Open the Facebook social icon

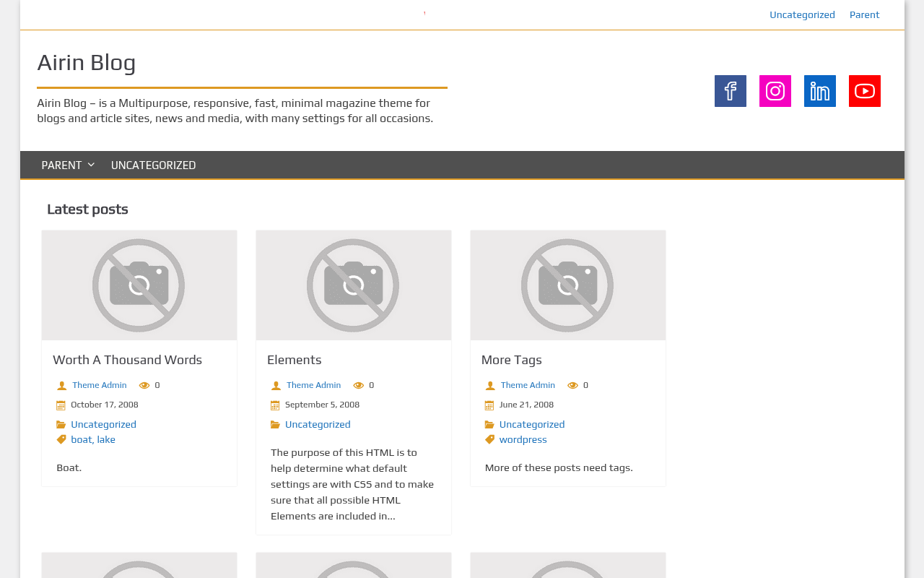coord(731,91)
